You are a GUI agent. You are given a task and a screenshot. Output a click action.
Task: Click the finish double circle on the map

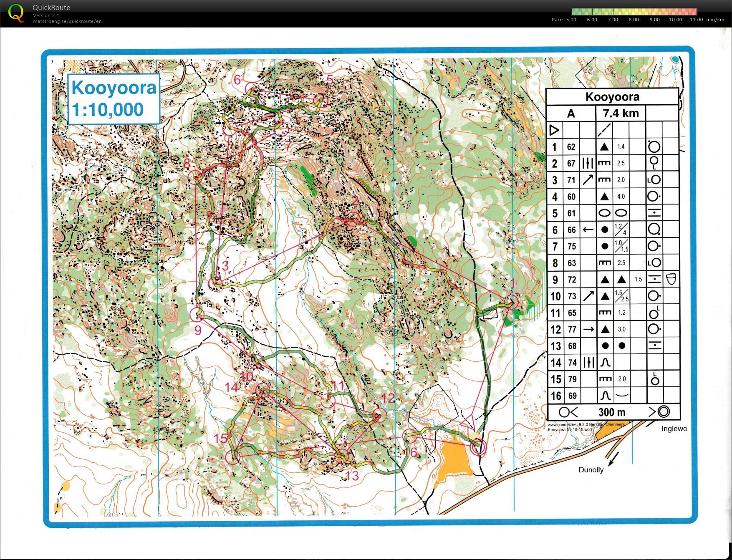(x=478, y=448)
